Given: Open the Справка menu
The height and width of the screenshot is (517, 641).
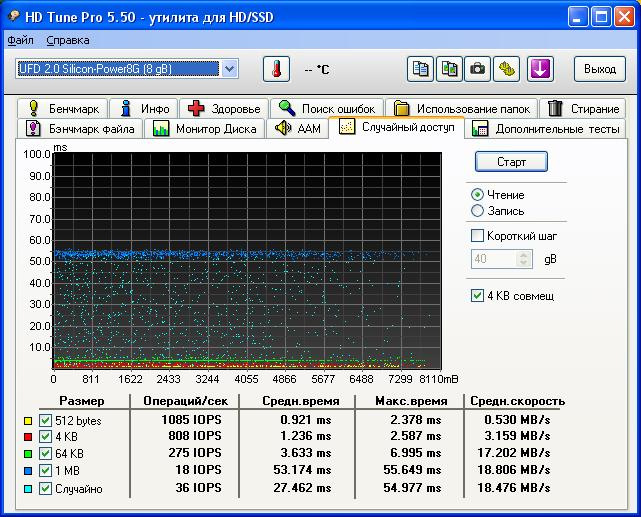Looking at the screenshot, I should [68, 40].
